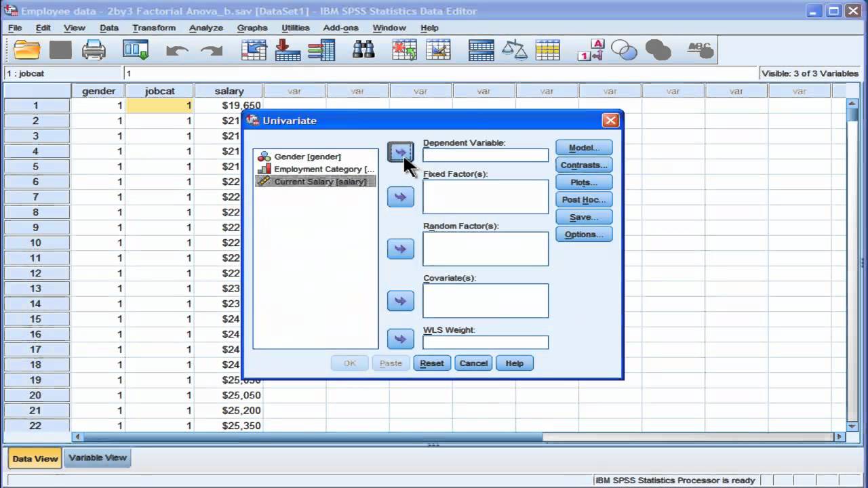This screenshot has height=488, width=868.
Task: Click arrow button beside Random Factor(s)
Action: point(401,249)
